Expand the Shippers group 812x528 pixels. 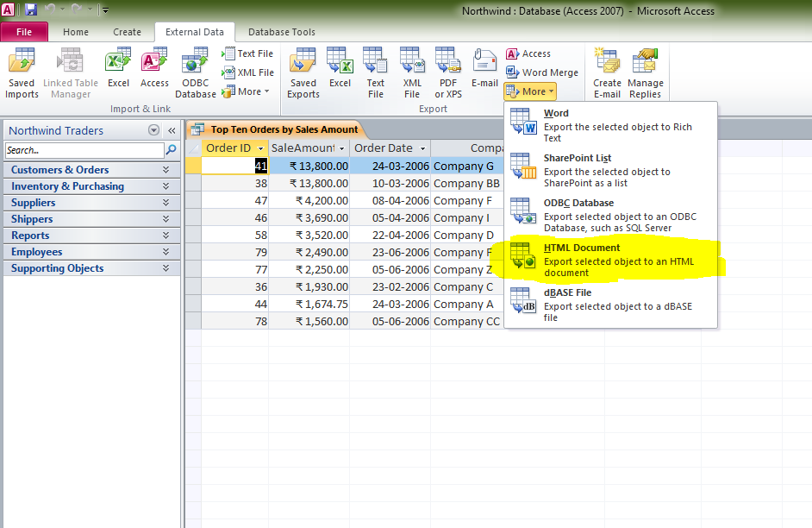[x=91, y=219]
